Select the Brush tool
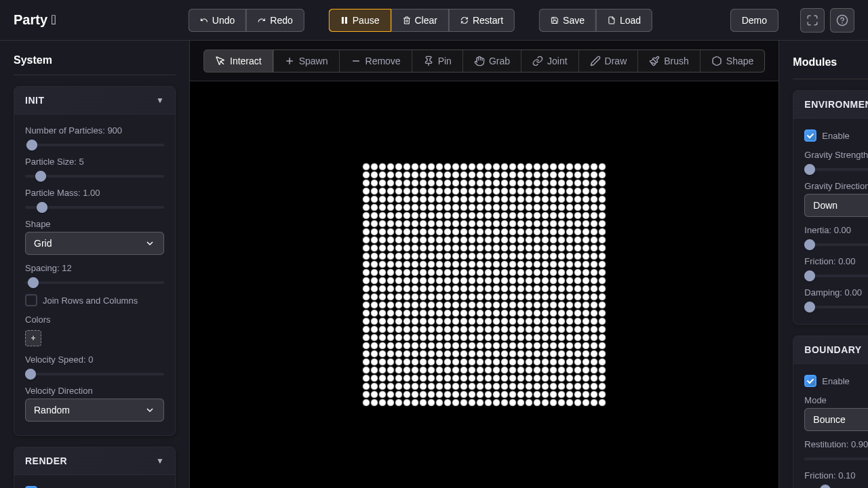The height and width of the screenshot is (488, 868). tap(669, 61)
